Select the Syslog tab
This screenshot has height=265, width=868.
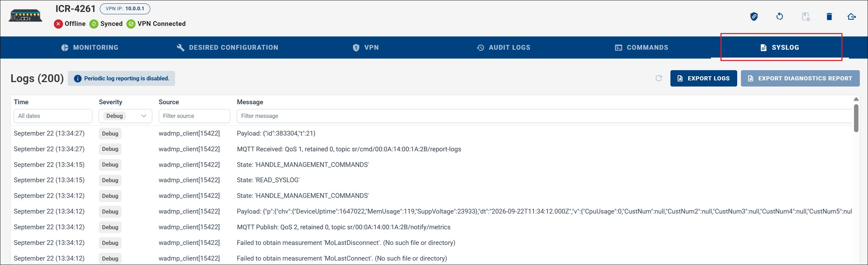point(780,47)
